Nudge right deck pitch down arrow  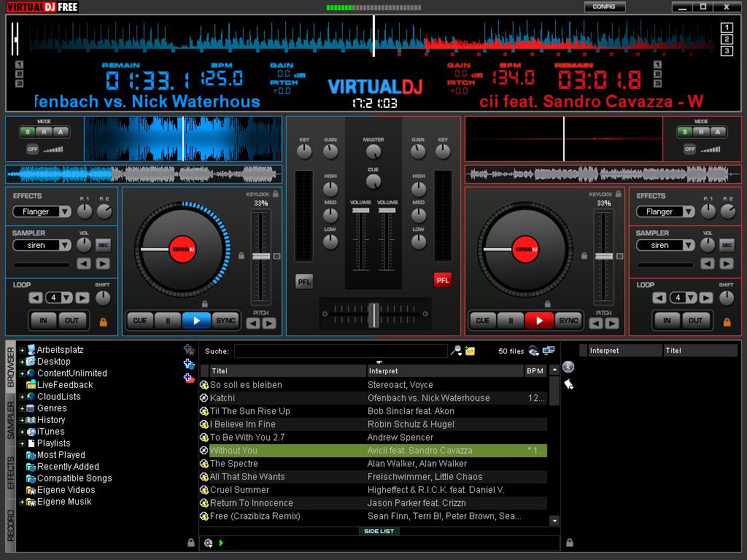tap(597, 323)
